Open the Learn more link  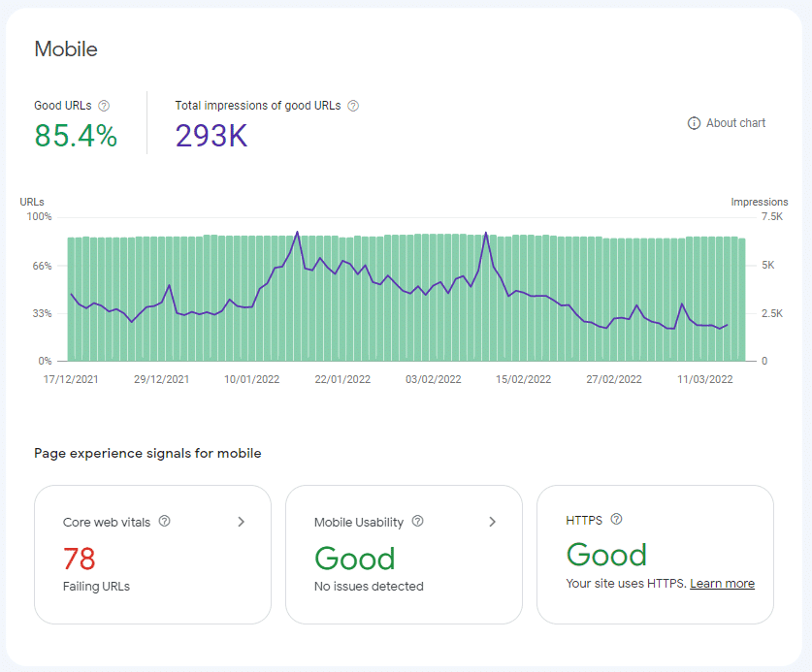pos(722,583)
